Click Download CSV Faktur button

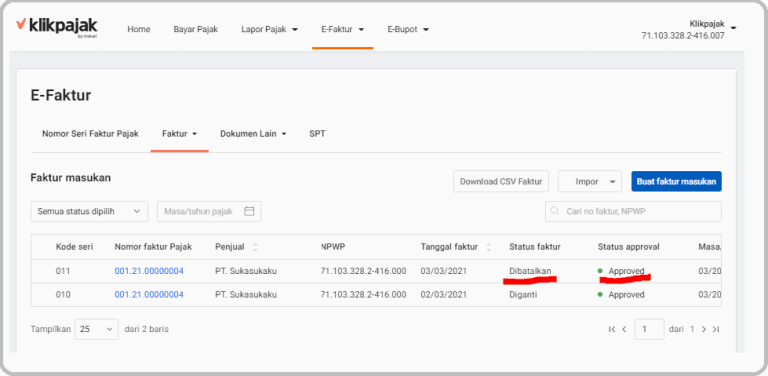(x=501, y=182)
